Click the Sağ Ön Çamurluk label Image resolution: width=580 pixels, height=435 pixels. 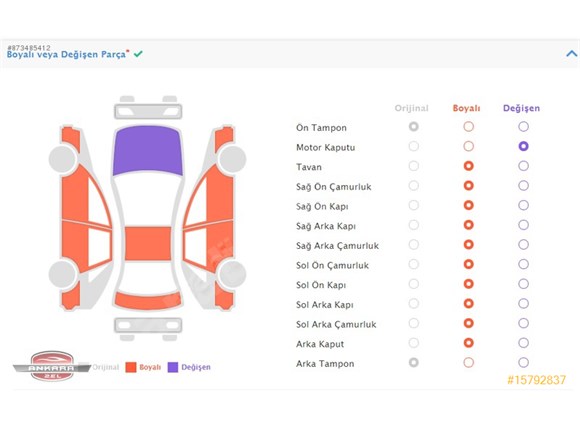click(x=334, y=187)
